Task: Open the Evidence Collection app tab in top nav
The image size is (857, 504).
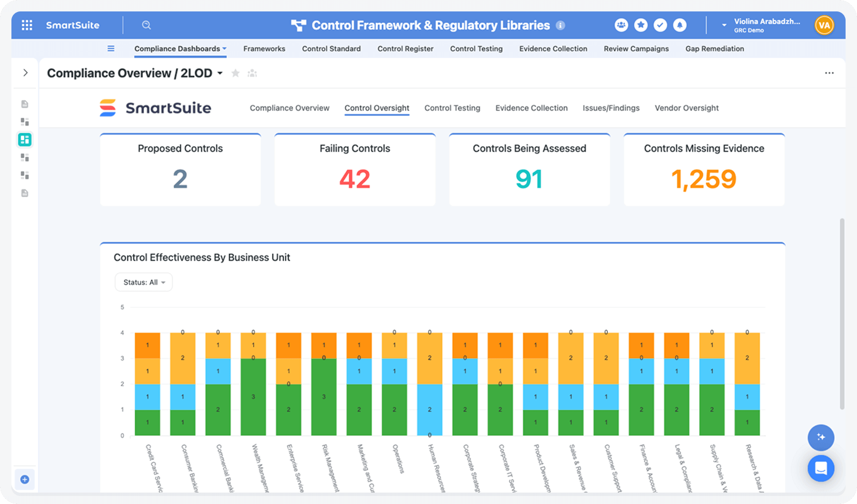Action: [553, 49]
